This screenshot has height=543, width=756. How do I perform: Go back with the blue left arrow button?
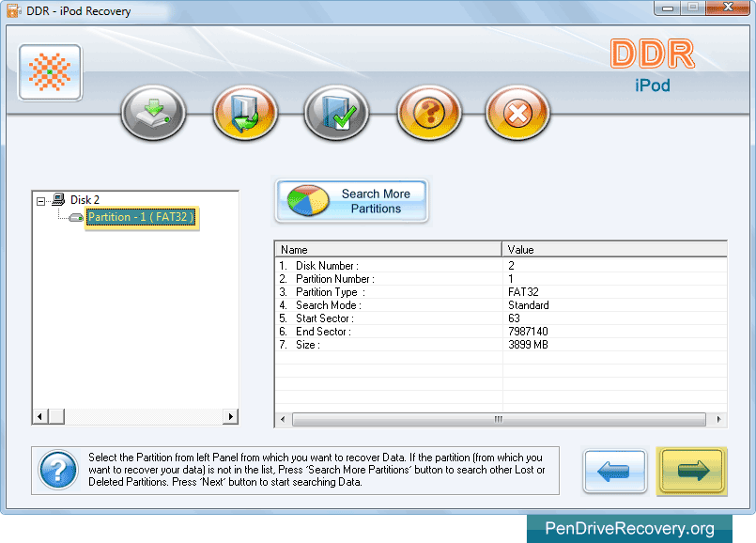[615, 472]
